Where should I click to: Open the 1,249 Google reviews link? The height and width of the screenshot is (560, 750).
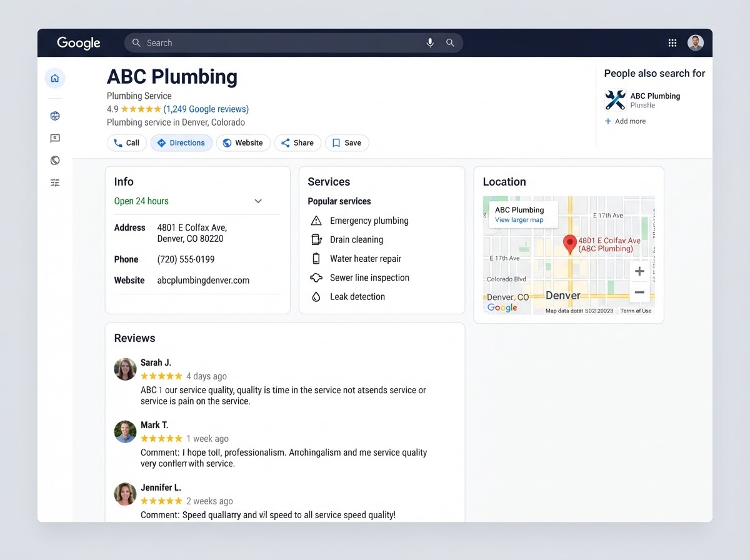click(x=206, y=109)
